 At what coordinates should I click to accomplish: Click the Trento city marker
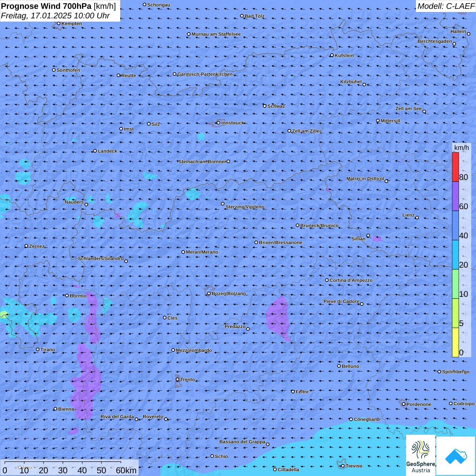coord(177,379)
